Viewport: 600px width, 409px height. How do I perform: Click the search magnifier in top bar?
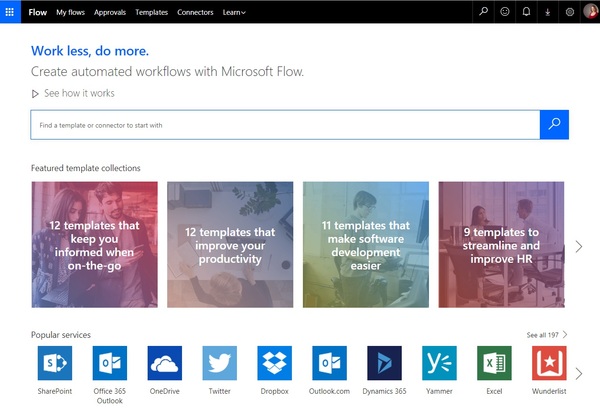484,11
